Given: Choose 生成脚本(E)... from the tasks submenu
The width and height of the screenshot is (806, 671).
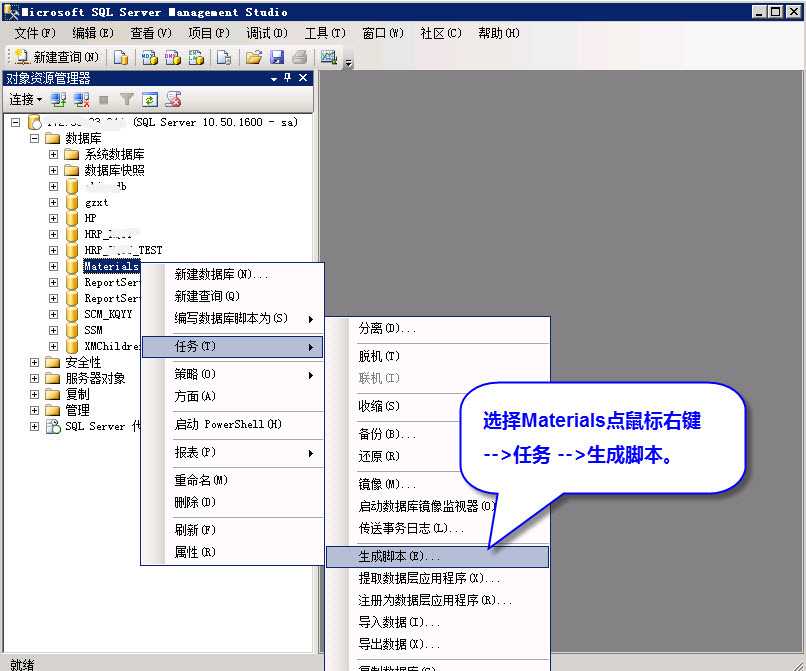Looking at the screenshot, I should [438, 556].
